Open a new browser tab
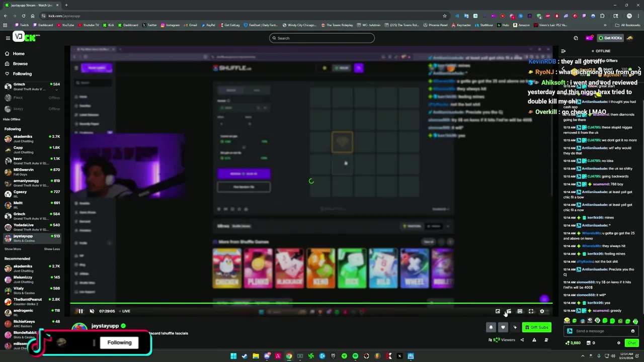 pyautogui.click(x=66, y=5)
